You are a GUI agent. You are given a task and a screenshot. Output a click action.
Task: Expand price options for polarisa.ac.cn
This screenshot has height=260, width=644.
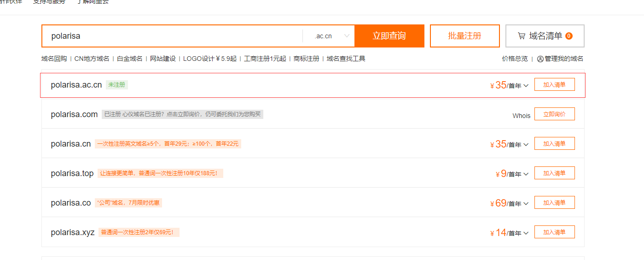pos(526,86)
